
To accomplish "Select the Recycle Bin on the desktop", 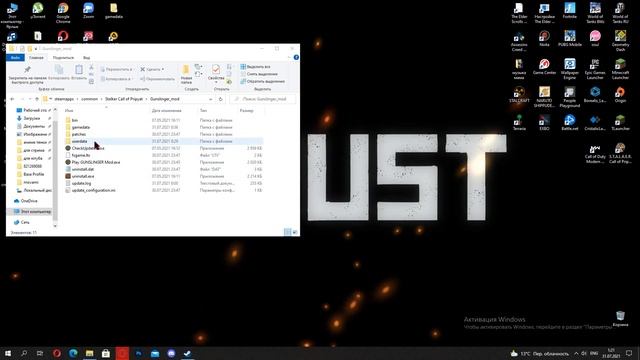I will (x=620, y=318).
